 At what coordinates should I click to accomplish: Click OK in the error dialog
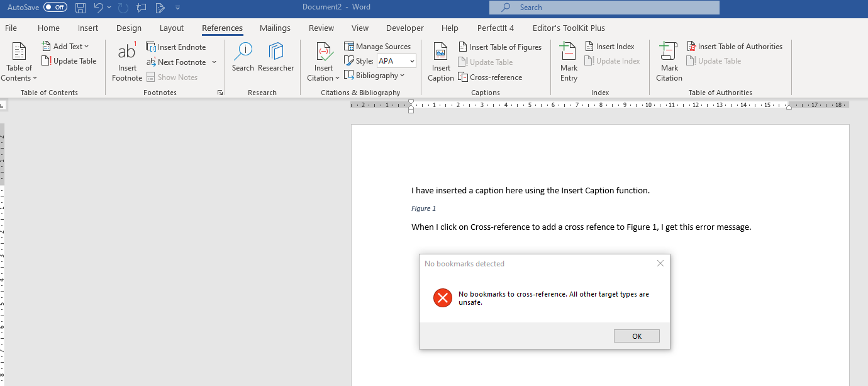(x=637, y=336)
